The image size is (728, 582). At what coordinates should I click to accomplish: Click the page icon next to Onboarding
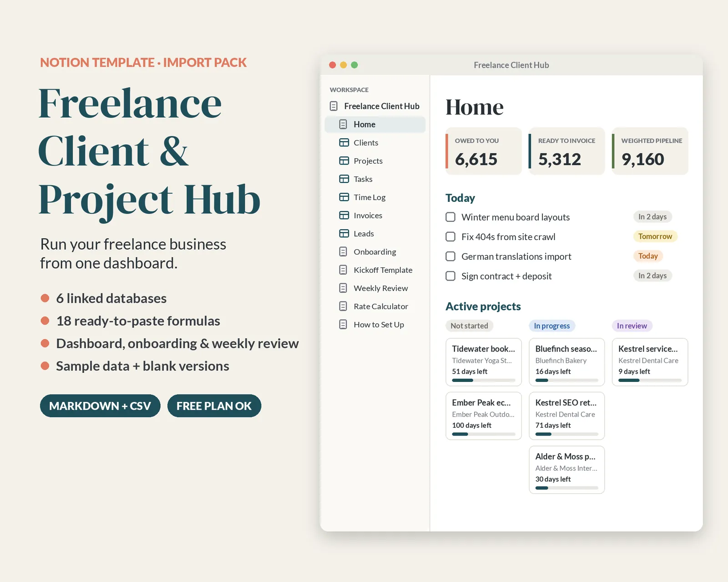[x=343, y=251]
